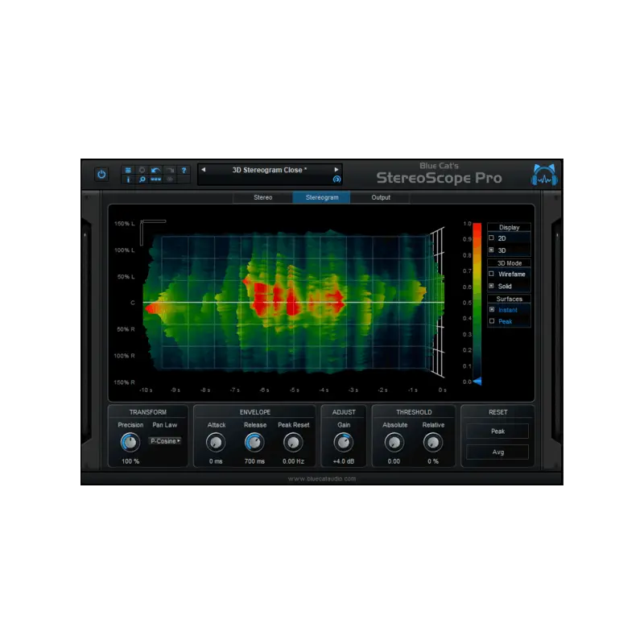This screenshot has height=644, width=644.
Task: Click the Precision value '100 %'
Action: 130,461
